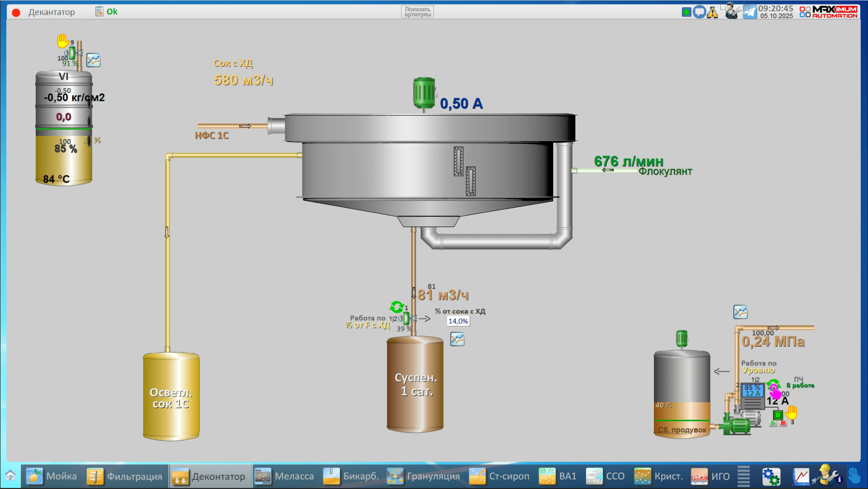Screen dimensions: 868x489
Task: Switch to the Фильтрация tab
Action: (x=125, y=476)
